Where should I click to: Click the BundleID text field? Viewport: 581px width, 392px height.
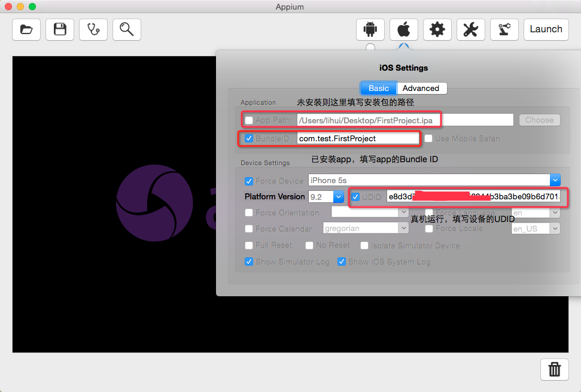click(358, 139)
